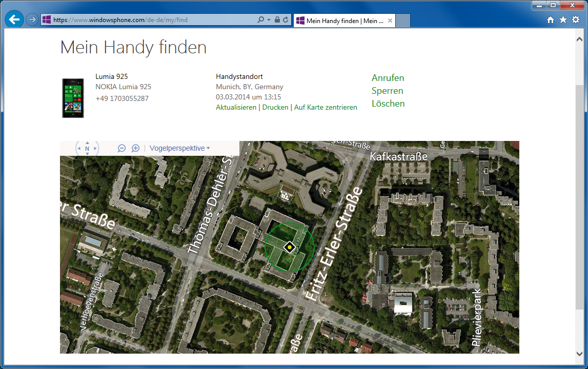Screen dimensions: 588x369
Task: Click the Windows logo site icon in address bar
Action: click(x=47, y=20)
